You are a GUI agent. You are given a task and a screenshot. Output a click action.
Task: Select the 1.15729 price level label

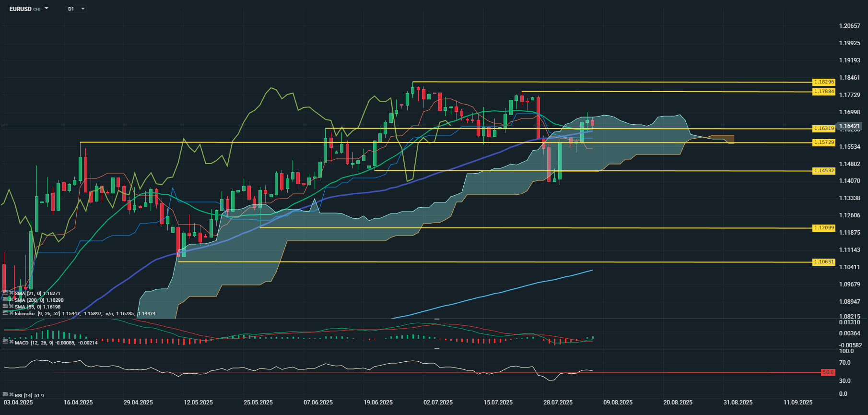pos(824,143)
